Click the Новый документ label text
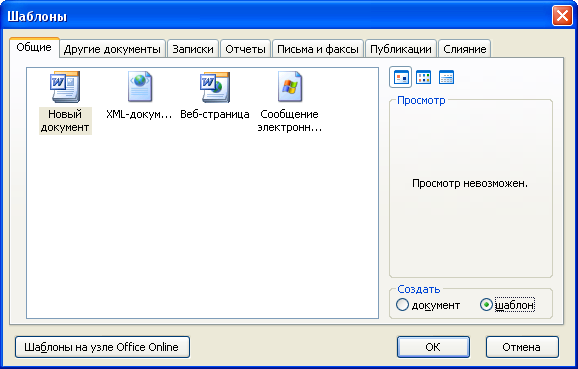This screenshot has height=369, width=578. pyautogui.click(x=65, y=121)
